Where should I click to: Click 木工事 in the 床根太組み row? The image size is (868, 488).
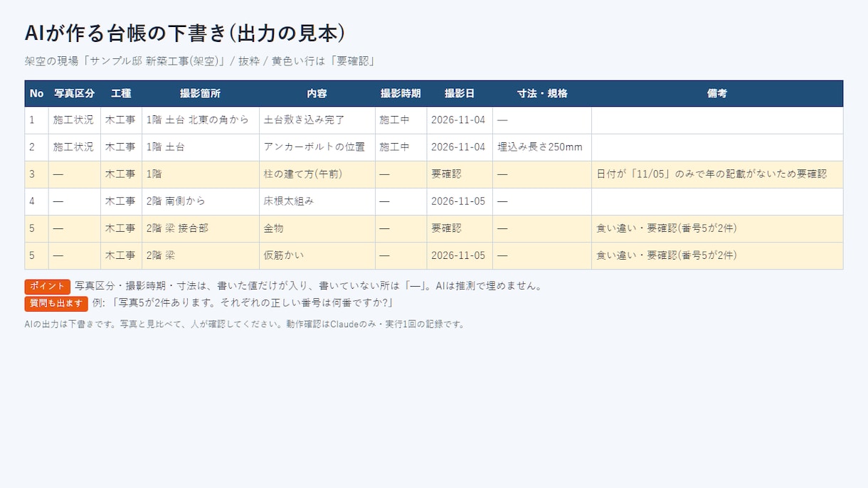click(120, 201)
